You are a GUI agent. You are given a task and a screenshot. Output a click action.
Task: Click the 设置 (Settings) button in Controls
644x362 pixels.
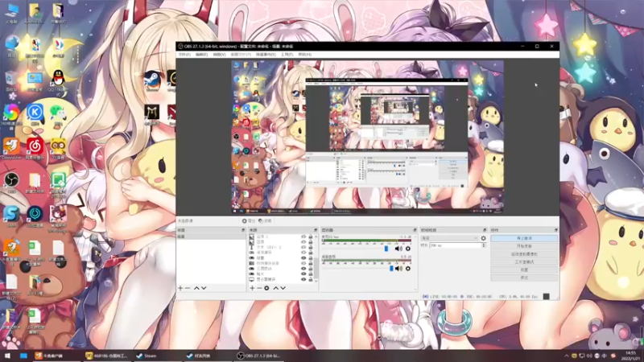pos(524,269)
